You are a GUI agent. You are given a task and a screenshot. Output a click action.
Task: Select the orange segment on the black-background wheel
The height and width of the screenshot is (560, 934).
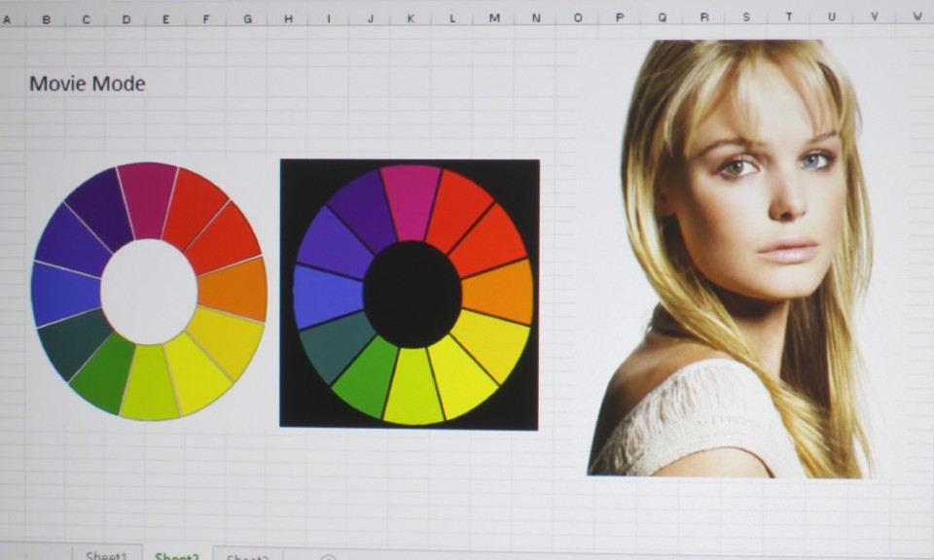point(500,292)
